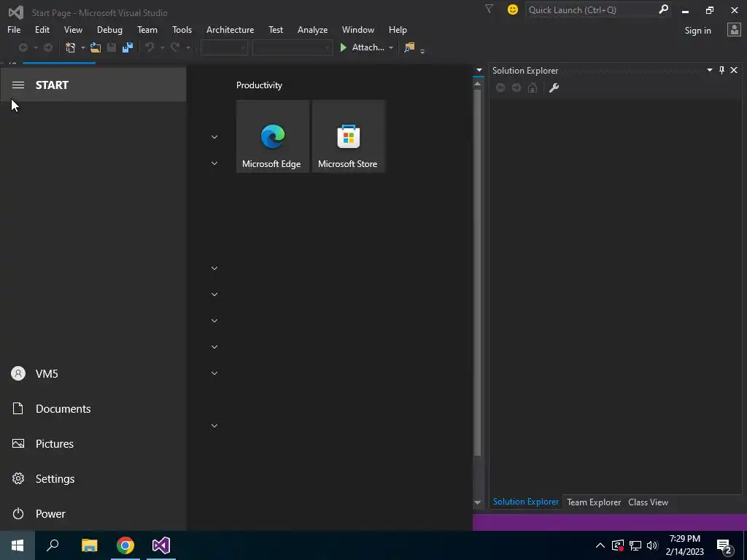This screenshot has height=560, width=747.
Task: Click the Navigate Forward toolbar icon
Action: tap(48, 47)
